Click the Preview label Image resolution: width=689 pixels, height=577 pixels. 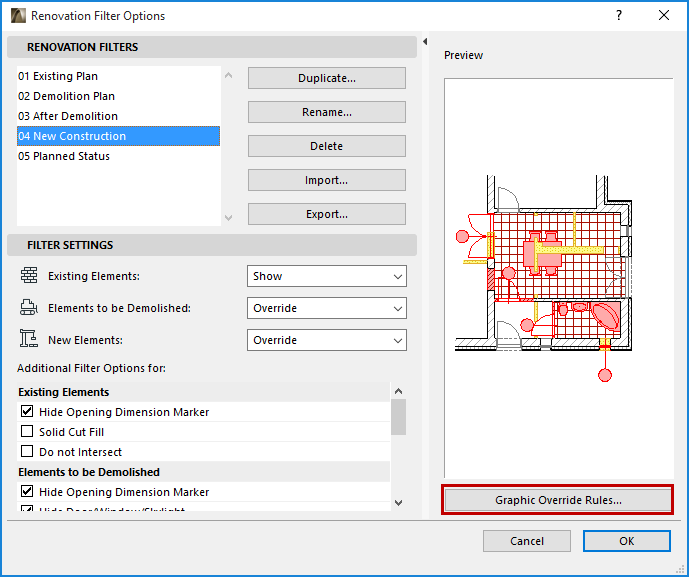click(x=463, y=55)
